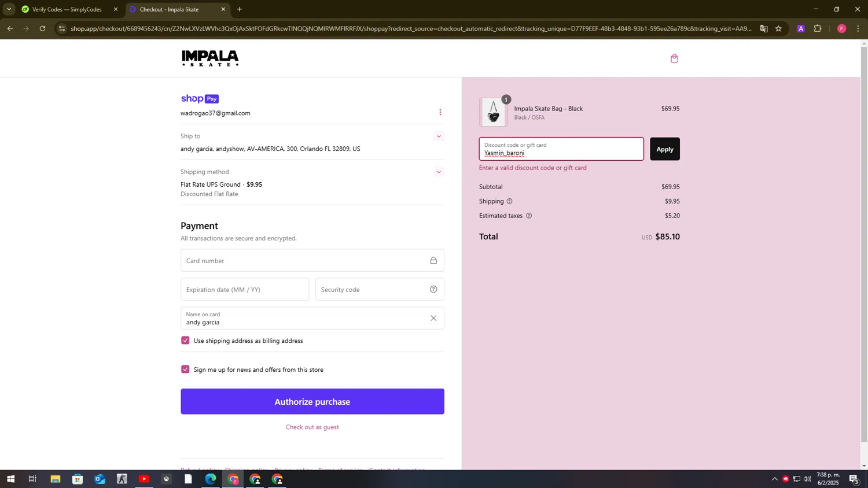Screen dimensions: 868x488
Task: Open the translate page icon
Action: coord(763,28)
